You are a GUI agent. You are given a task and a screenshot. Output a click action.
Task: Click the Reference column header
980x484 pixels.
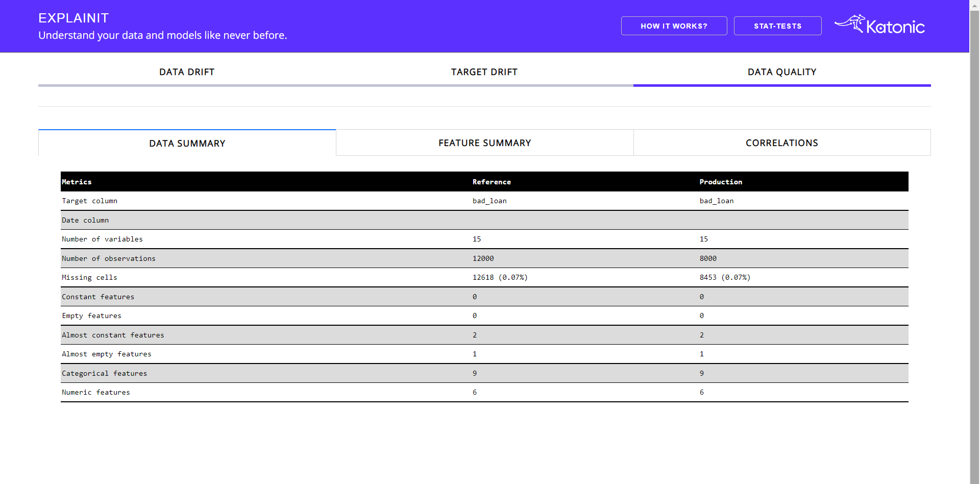click(x=492, y=182)
